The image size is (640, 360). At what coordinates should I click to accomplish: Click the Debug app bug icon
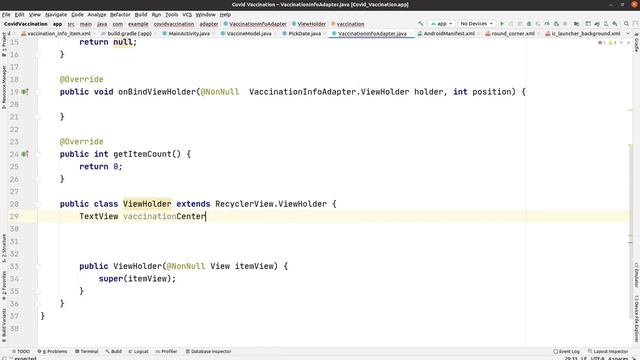click(x=529, y=24)
